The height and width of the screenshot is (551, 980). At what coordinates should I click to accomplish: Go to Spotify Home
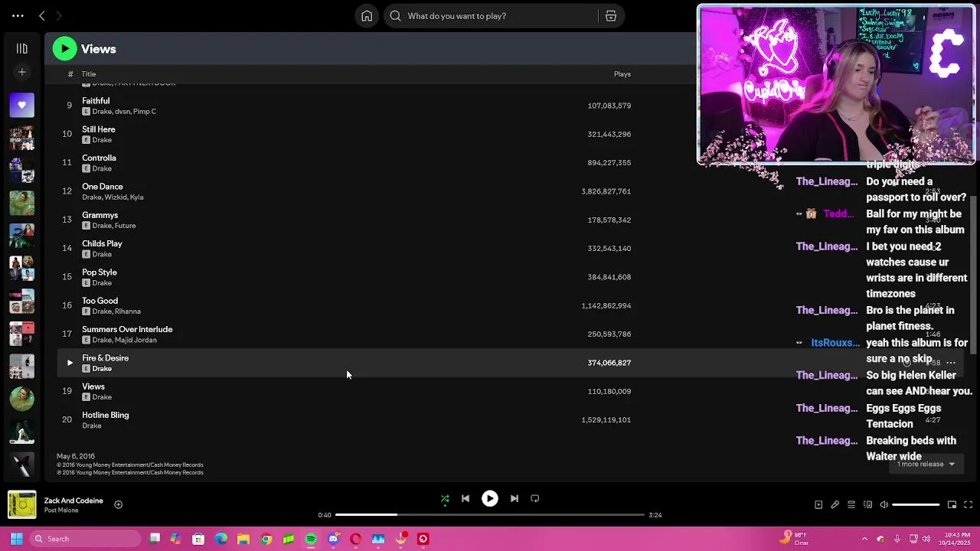click(367, 15)
